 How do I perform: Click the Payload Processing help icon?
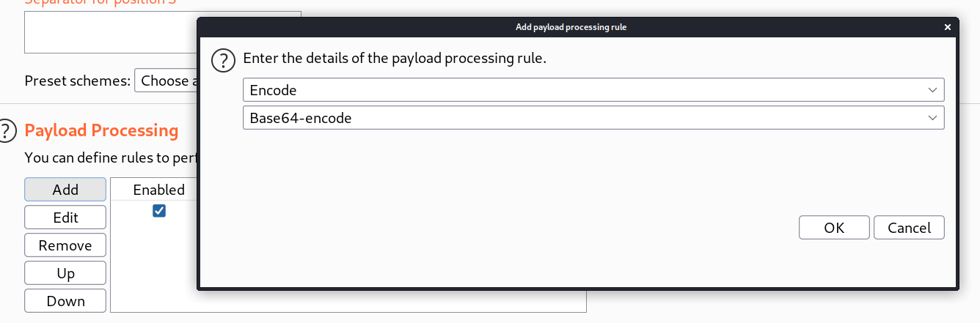7,131
